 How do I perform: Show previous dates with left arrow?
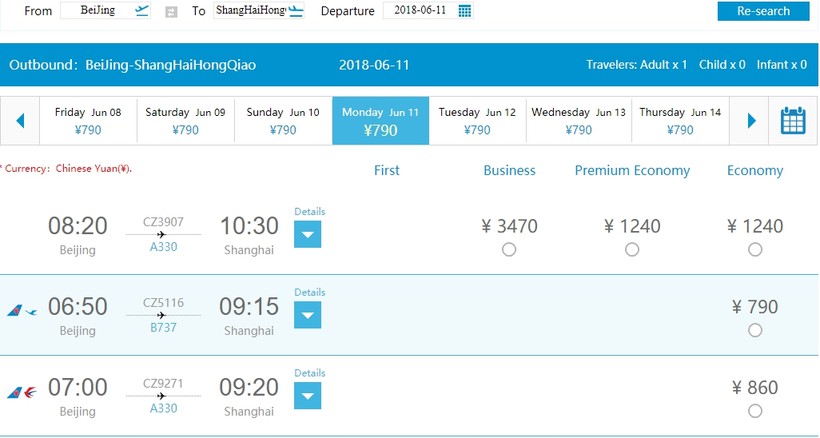(x=20, y=121)
